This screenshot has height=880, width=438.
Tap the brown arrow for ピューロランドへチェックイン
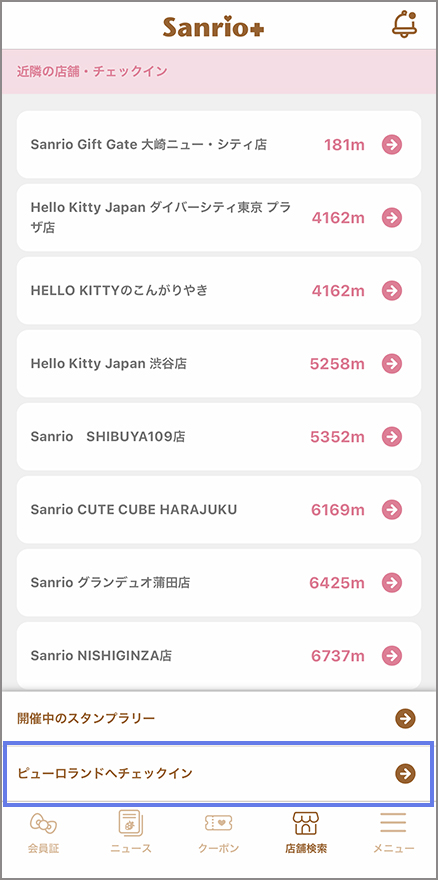pyautogui.click(x=405, y=773)
